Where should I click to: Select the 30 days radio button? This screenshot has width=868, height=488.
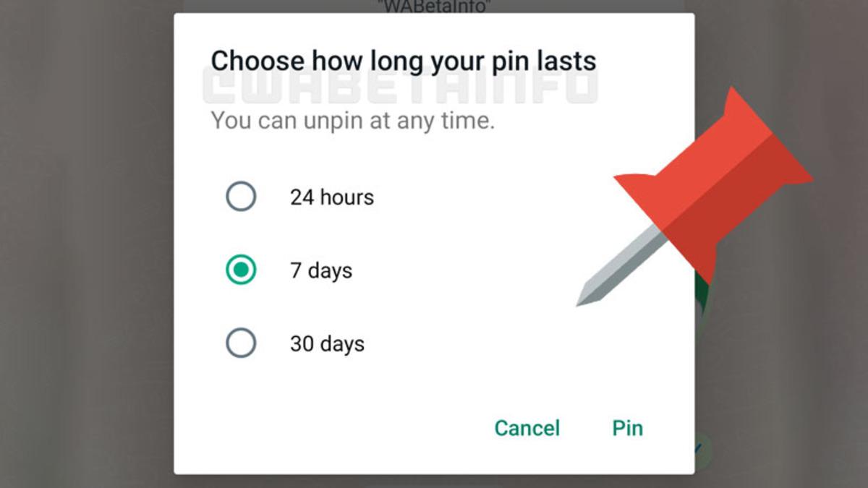point(241,343)
